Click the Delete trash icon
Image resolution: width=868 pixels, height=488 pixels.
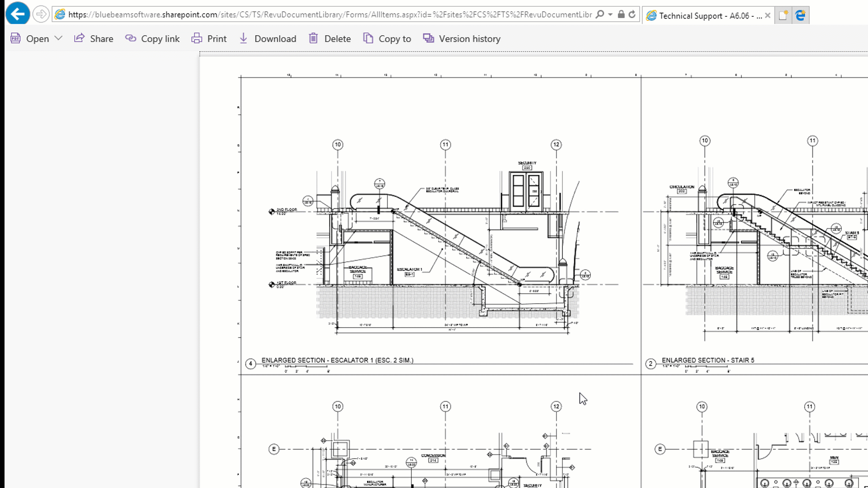(x=313, y=38)
